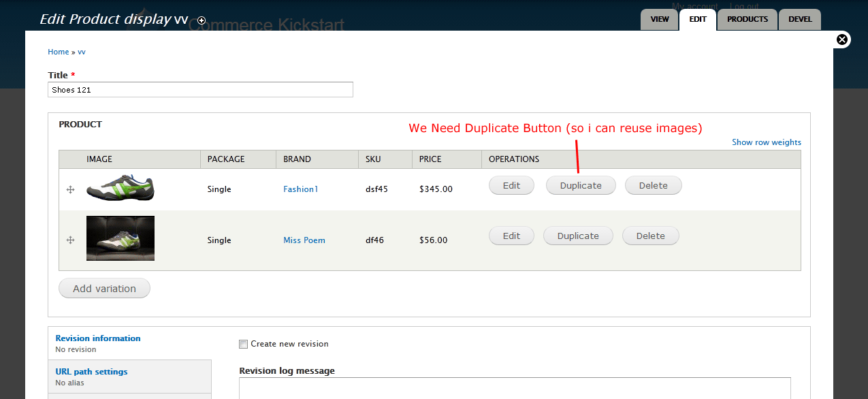Image resolution: width=868 pixels, height=399 pixels.
Task: Open URL path settings vertical tab
Action: pos(91,372)
